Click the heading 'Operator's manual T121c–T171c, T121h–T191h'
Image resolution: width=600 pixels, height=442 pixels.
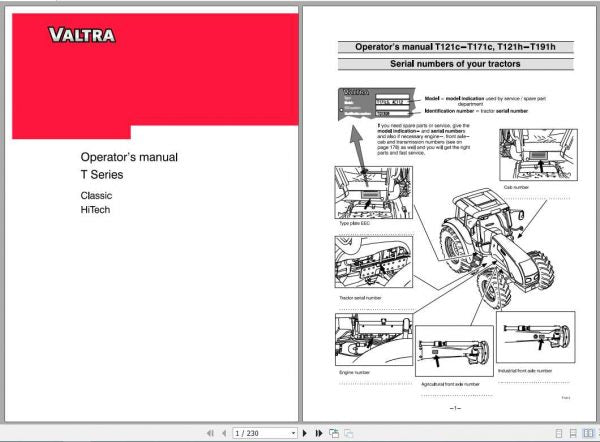click(x=455, y=47)
